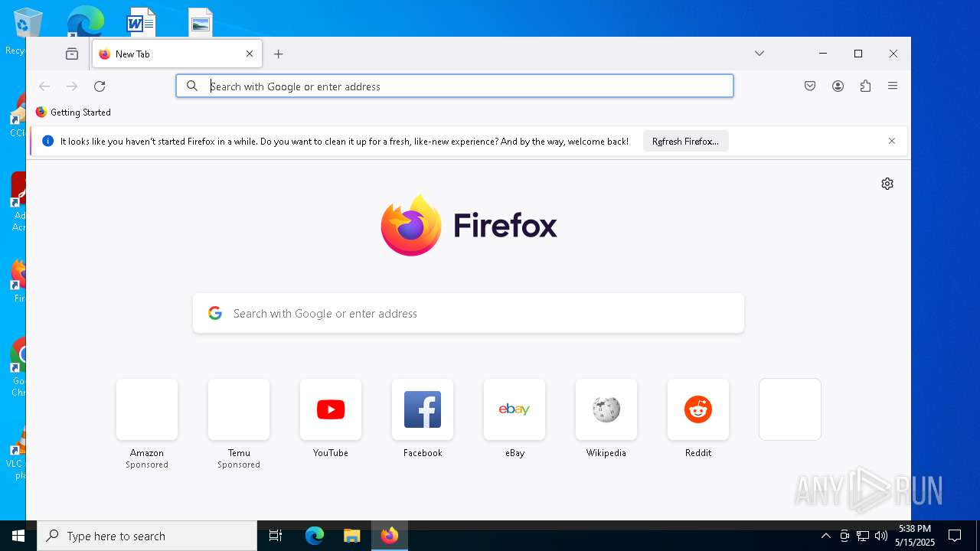
Task: Open File Explorer from the taskbar
Action: tap(351, 536)
